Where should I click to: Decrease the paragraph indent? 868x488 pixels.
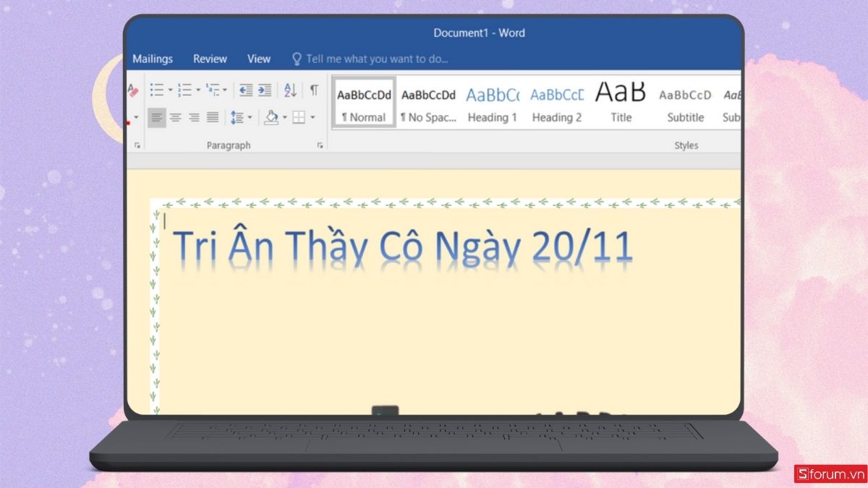246,90
